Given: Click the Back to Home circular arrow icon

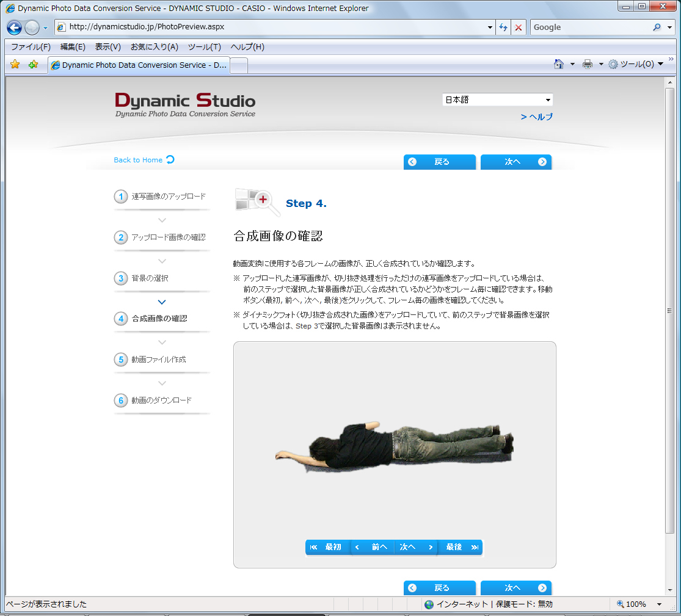Looking at the screenshot, I should [172, 159].
